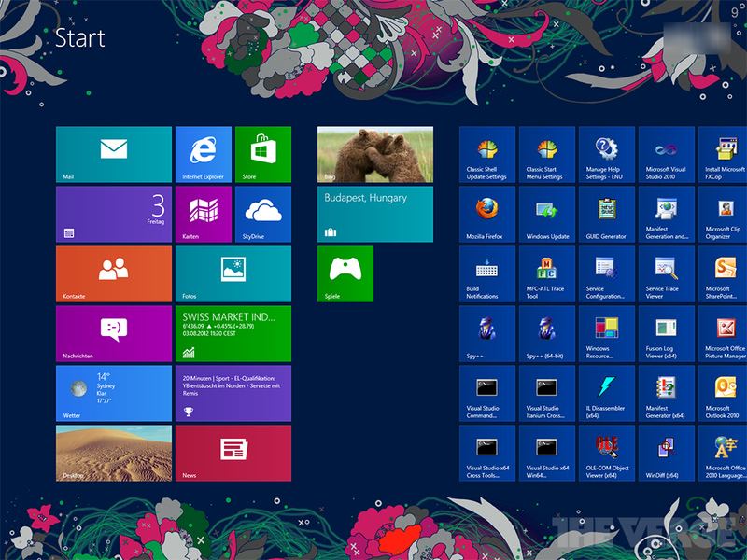Open Microsoft Office Picture Manager

point(723,334)
